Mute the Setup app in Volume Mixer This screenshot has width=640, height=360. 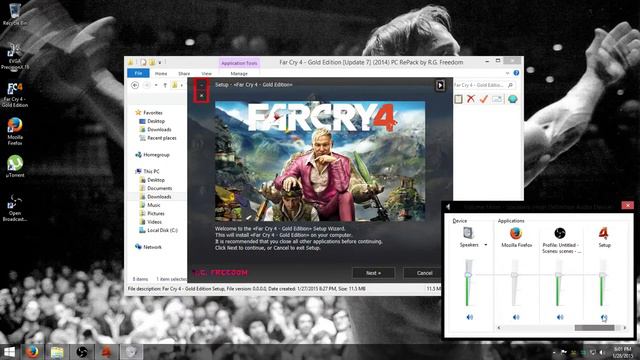(604, 317)
